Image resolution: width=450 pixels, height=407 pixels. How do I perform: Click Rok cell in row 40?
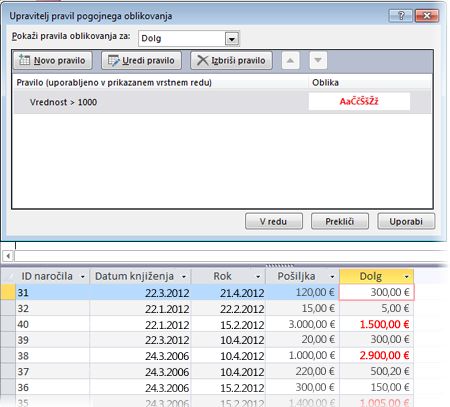[228, 324]
